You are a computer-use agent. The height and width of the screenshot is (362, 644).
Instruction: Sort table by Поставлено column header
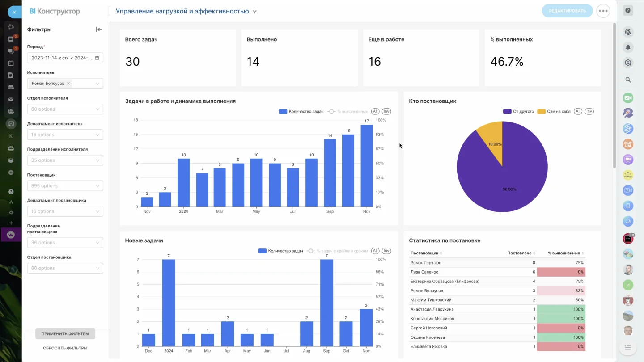[x=521, y=253]
